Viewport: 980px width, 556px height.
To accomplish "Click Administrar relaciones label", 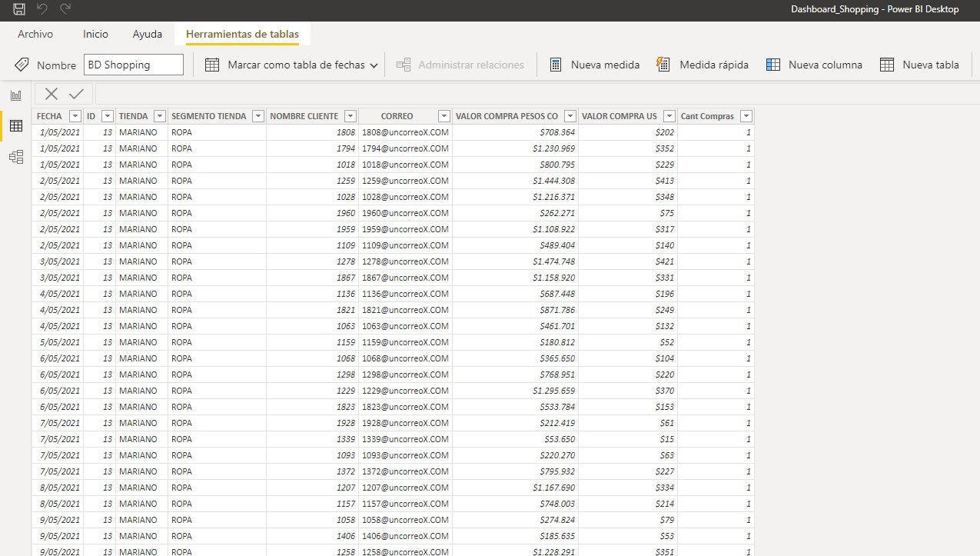I will point(471,65).
